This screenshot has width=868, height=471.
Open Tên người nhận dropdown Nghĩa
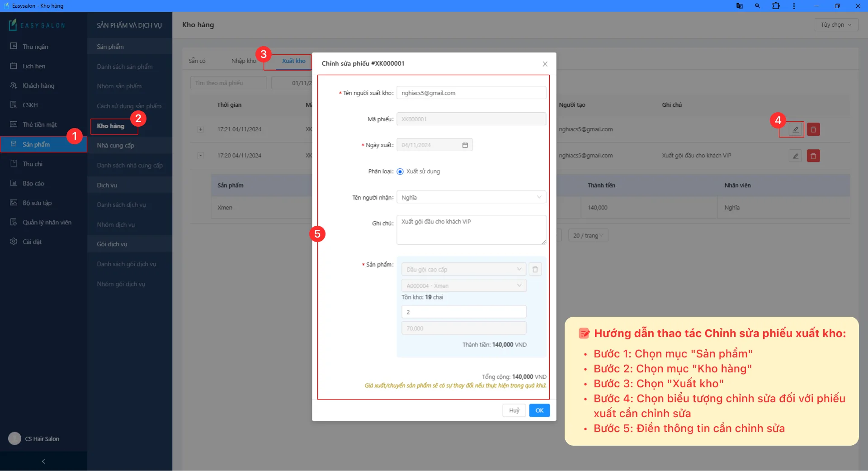(472, 197)
